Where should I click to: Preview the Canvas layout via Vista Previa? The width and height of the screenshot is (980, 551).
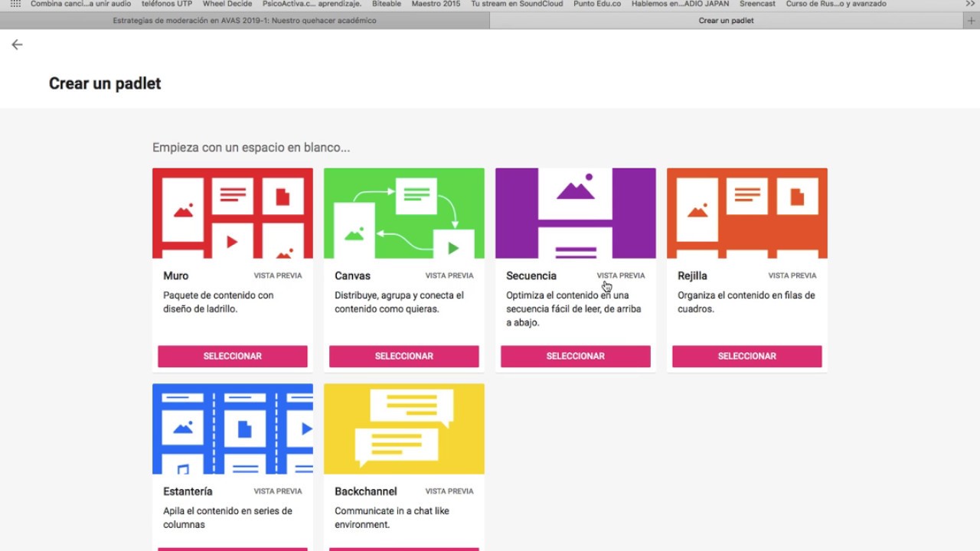click(x=449, y=275)
